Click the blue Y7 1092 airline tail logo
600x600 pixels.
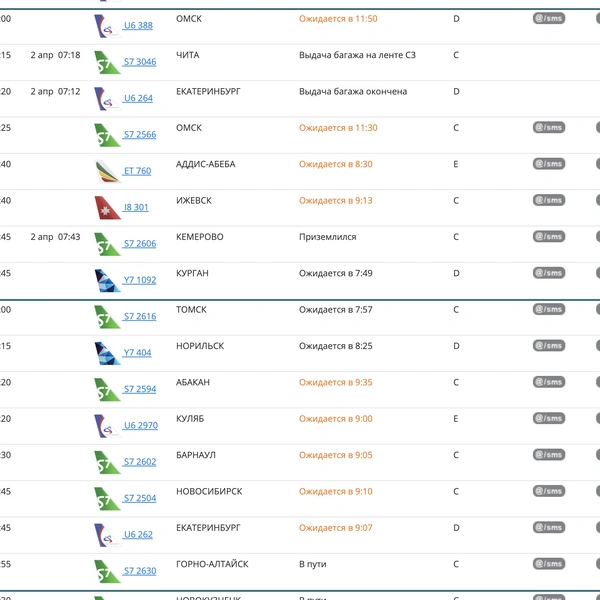tap(108, 280)
